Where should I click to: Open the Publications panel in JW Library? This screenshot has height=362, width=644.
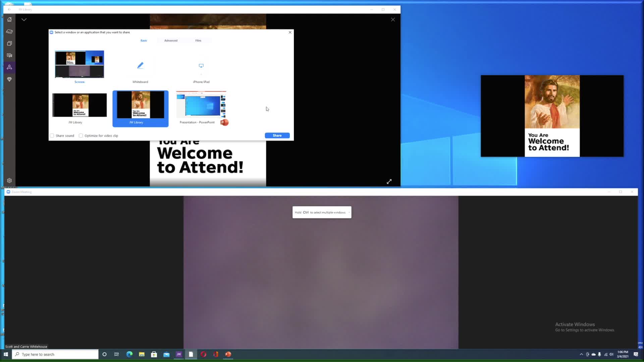9,43
